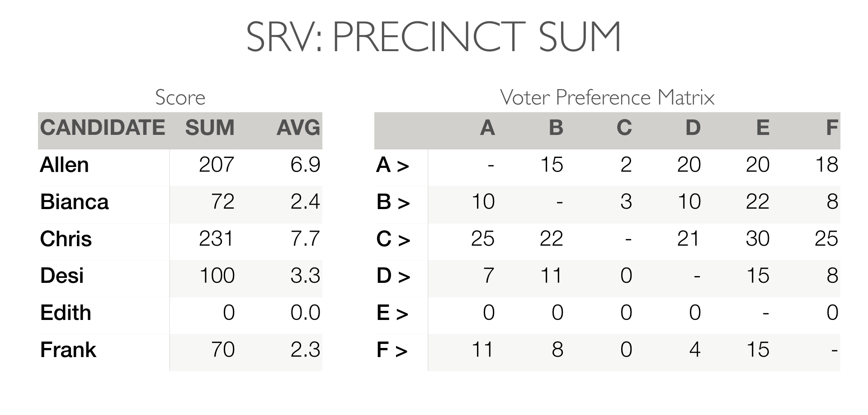Click the cell containing value 4
The image size is (868, 415).
coord(695,350)
